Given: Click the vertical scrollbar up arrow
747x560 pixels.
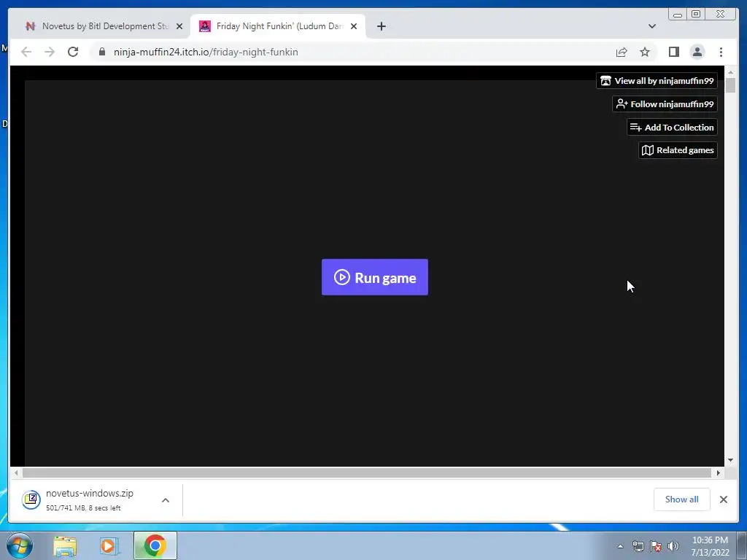Looking at the screenshot, I should 730,72.
